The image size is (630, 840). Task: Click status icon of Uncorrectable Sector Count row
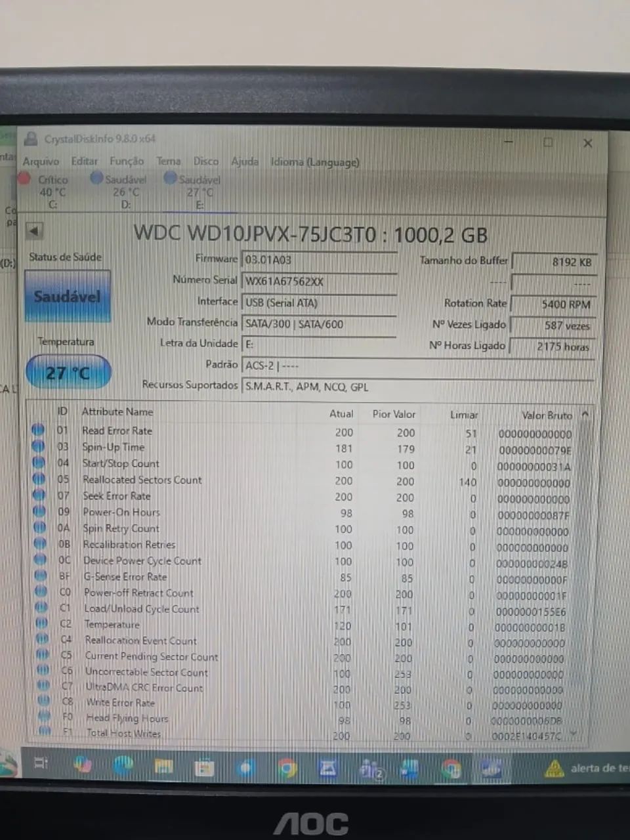[43, 670]
